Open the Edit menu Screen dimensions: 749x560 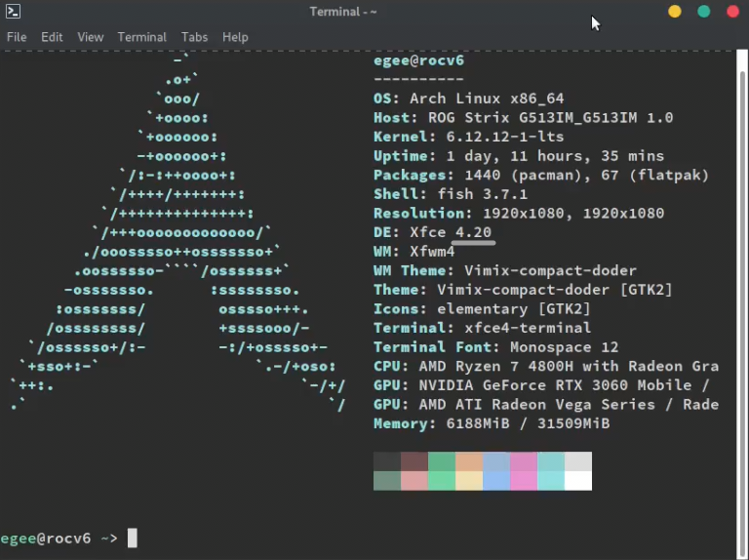52,37
